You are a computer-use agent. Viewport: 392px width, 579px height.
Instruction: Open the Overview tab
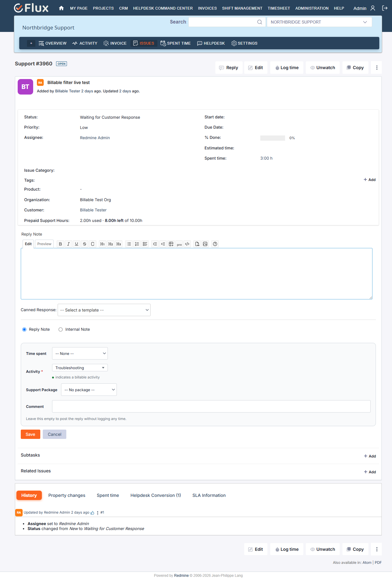point(52,43)
